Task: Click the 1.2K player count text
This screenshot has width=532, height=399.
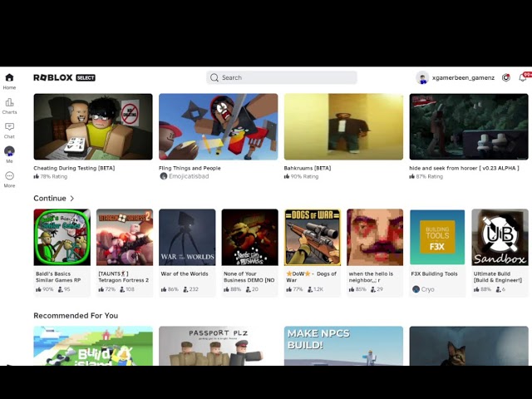Action: pyautogui.click(x=318, y=289)
